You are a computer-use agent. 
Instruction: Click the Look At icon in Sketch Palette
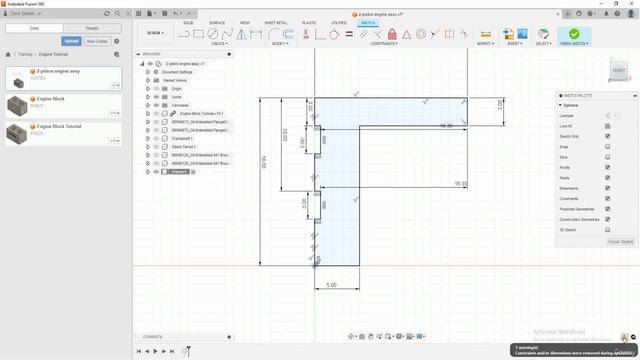click(607, 126)
